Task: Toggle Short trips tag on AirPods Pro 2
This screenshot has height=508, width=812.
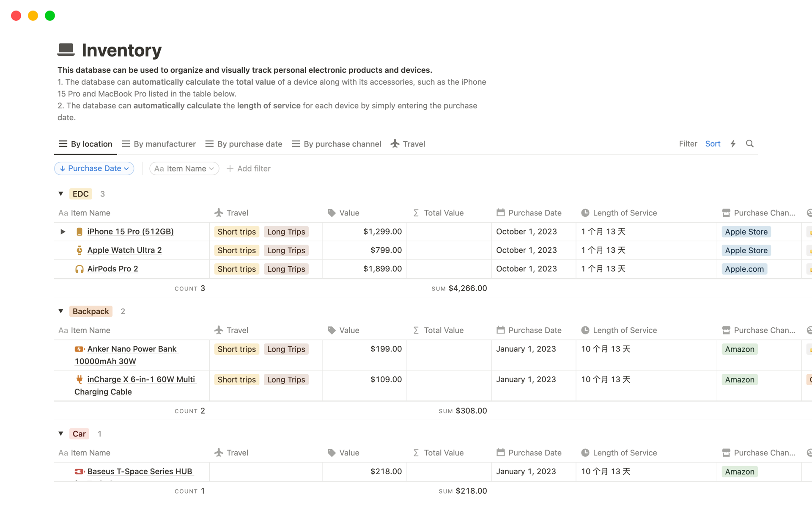Action: pyautogui.click(x=237, y=269)
